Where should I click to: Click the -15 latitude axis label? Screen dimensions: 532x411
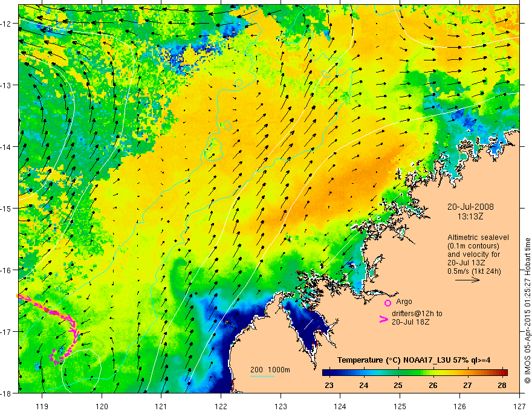click(x=6, y=208)
